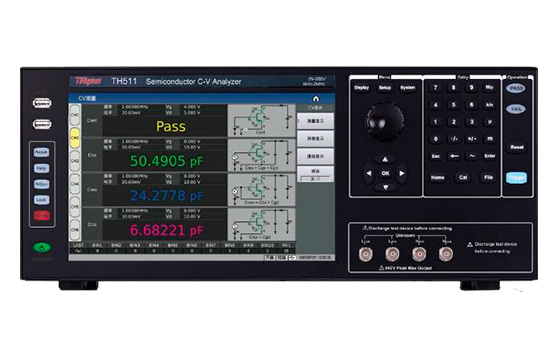Click the Recall button

[x=41, y=152]
